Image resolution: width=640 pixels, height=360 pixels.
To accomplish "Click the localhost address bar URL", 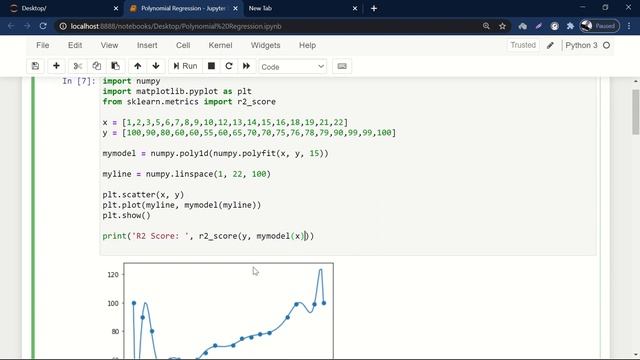I will coord(176,26).
